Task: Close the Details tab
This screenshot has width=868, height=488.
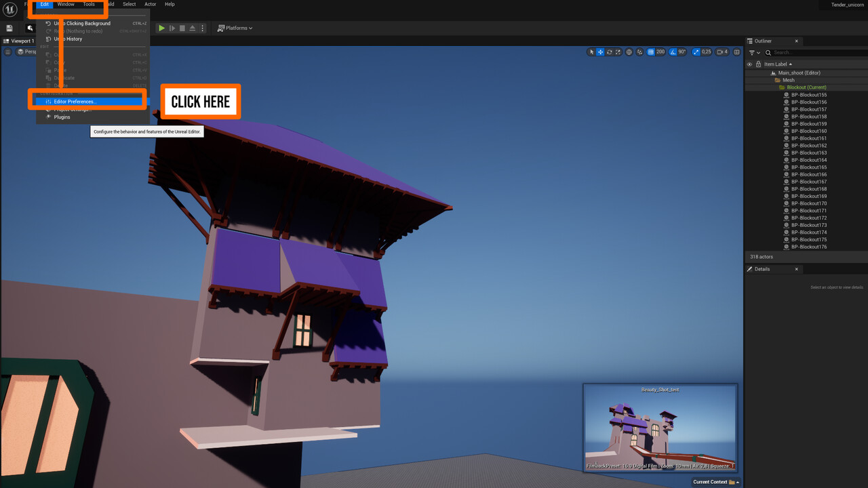Action: [797, 269]
